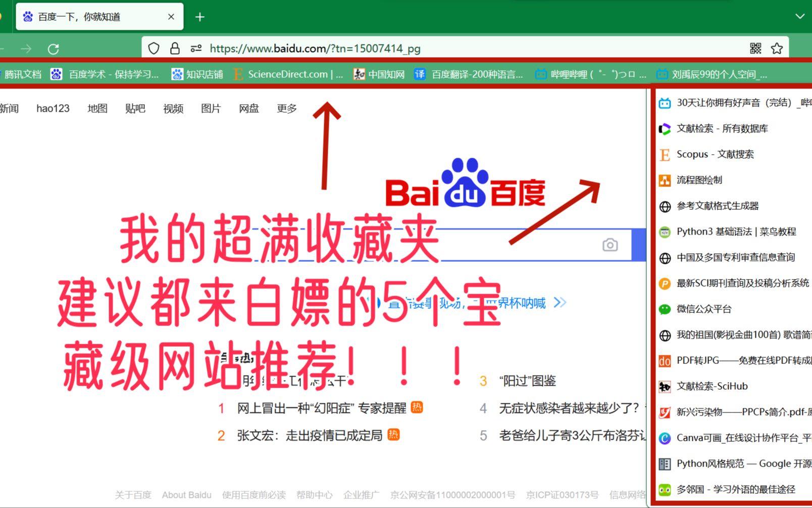812x508 pixels.
Task: Open 我的祖国 歌谱 bookmark
Action: pyautogui.click(x=735, y=335)
